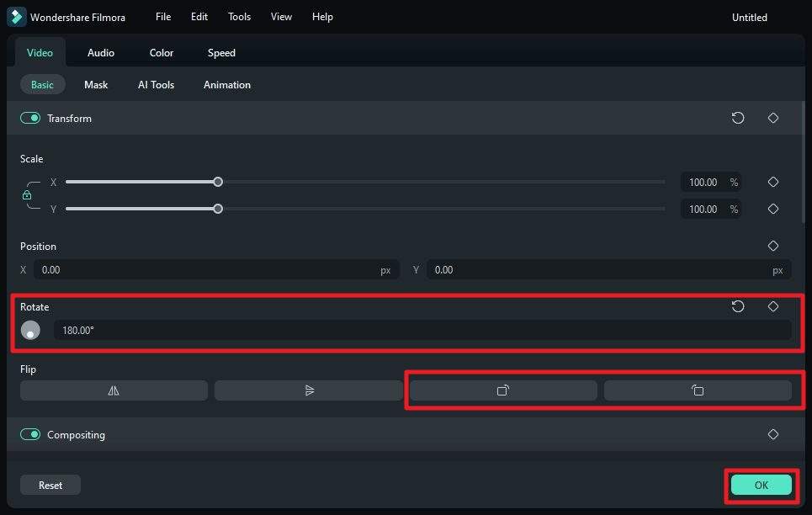
Task: Rotate the clip 90 degrees counterclockwise
Action: pos(698,390)
